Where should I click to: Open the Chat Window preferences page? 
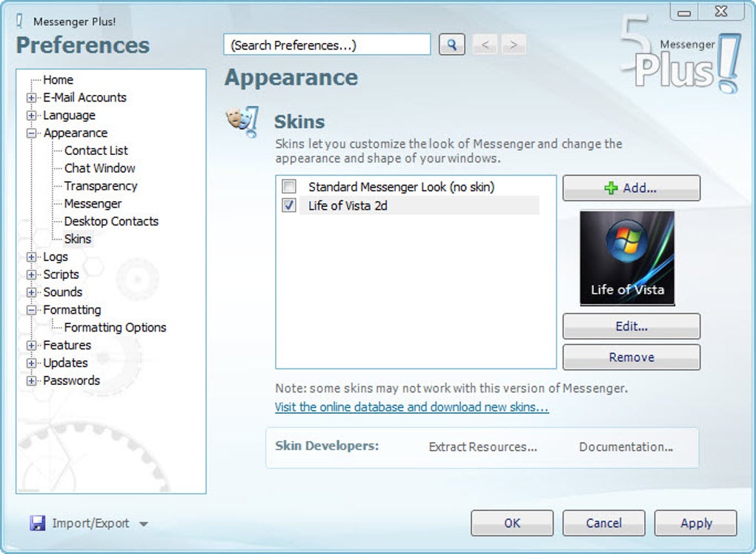(x=100, y=168)
